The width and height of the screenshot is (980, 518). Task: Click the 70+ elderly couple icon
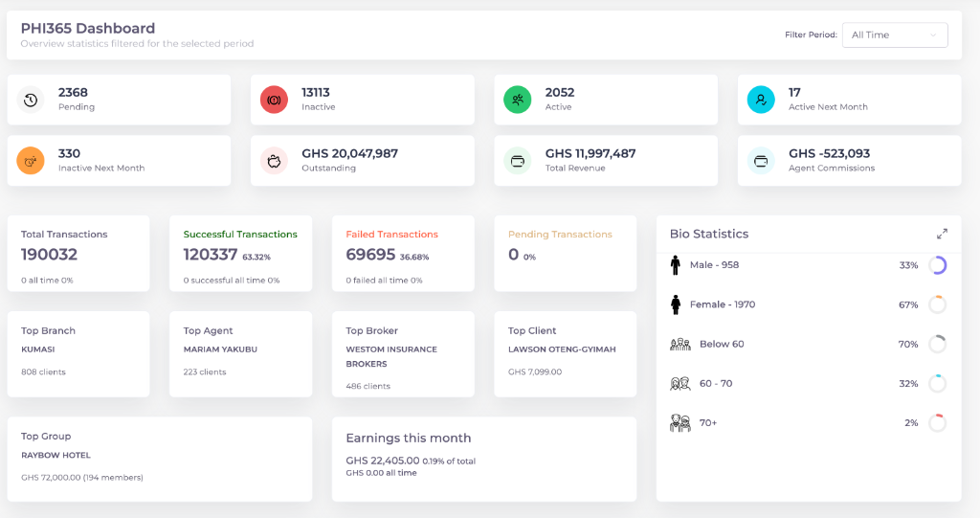coord(680,423)
